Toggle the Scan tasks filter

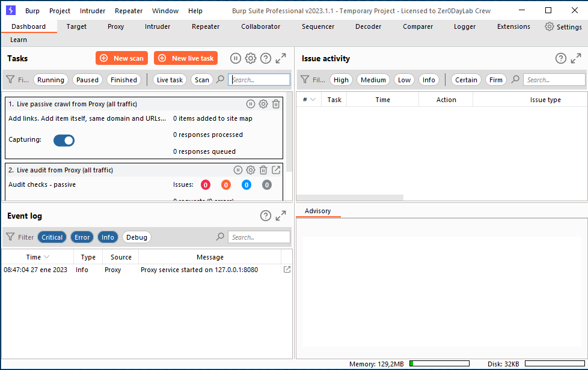(202, 80)
